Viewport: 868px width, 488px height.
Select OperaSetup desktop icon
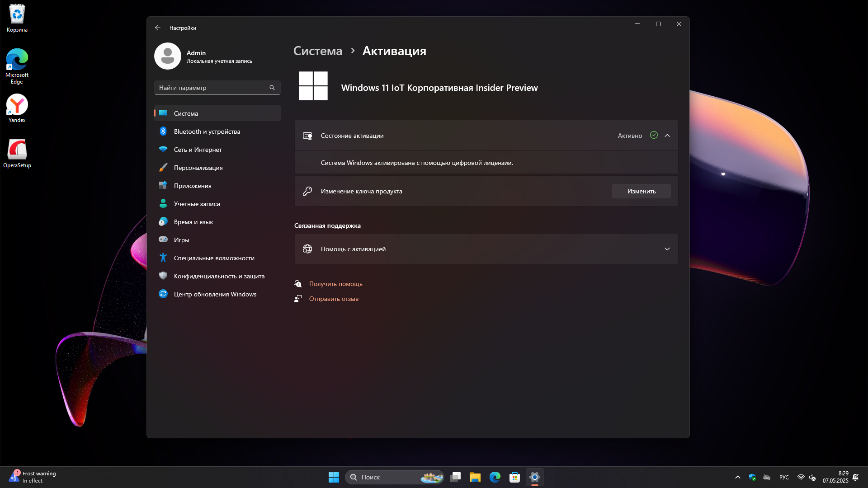click(x=17, y=154)
